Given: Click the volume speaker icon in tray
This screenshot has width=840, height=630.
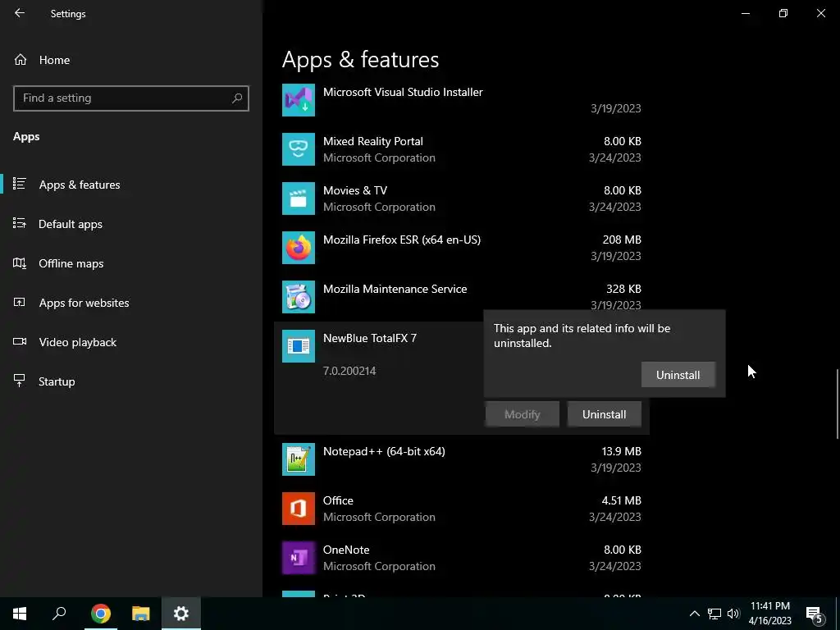Looking at the screenshot, I should (733, 614).
